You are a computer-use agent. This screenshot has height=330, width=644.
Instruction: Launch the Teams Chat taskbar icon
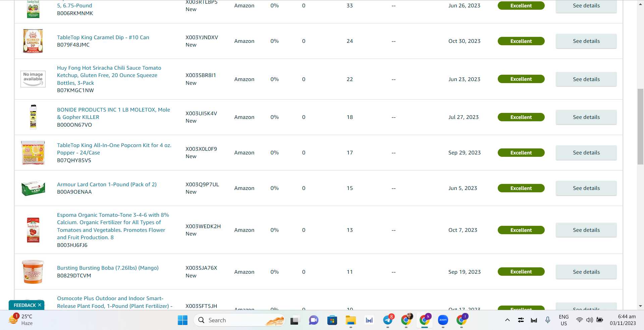(x=313, y=320)
